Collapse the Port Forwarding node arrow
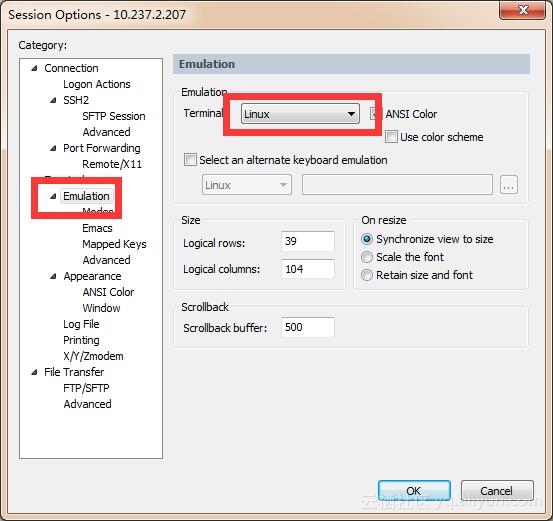Viewport: 553px width, 521px height. [x=53, y=149]
